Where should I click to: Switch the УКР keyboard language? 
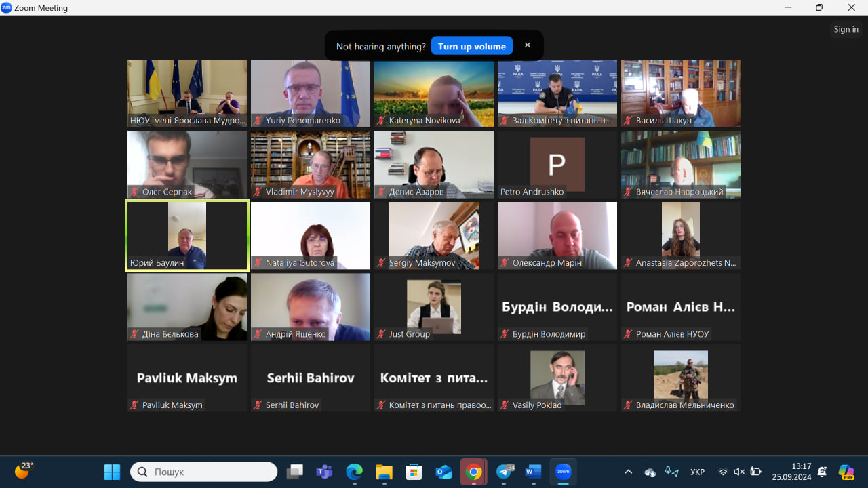(697, 472)
